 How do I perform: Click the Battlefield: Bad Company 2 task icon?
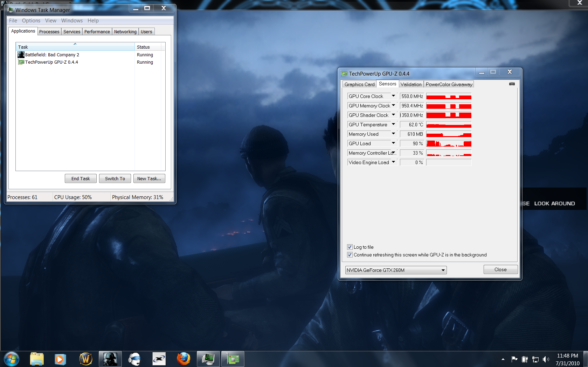pyautogui.click(x=21, y=55)
